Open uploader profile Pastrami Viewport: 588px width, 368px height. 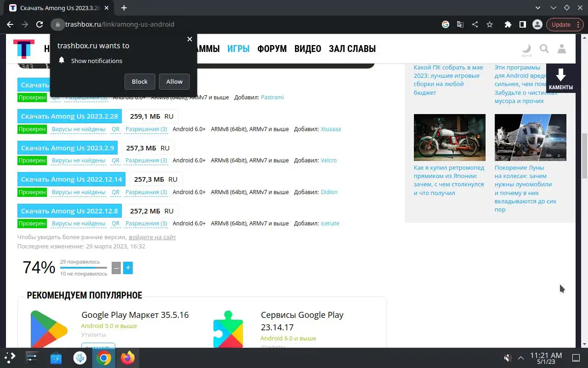(x=272, y=98)
